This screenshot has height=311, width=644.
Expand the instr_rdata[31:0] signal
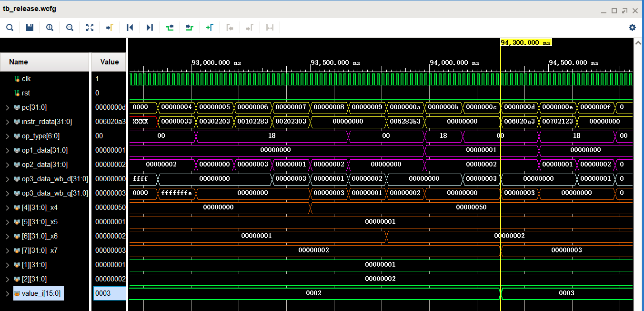coord(8,122)
